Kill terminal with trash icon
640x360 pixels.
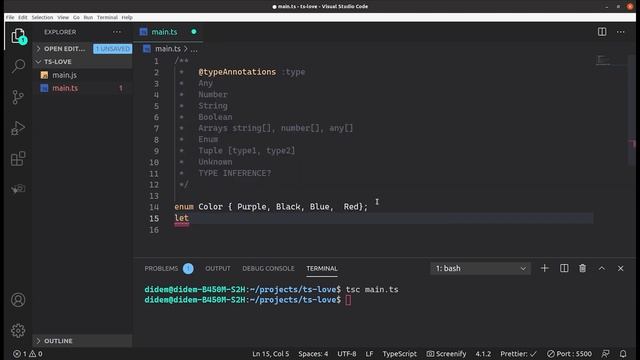pos(582,268)
